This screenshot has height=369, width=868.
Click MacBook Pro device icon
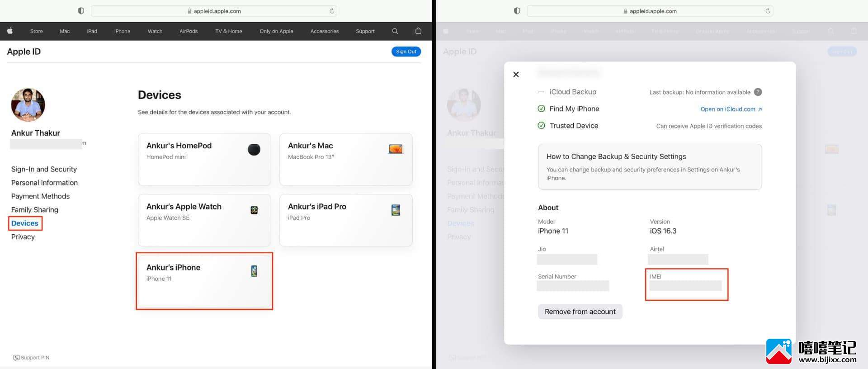coord(396,149)
